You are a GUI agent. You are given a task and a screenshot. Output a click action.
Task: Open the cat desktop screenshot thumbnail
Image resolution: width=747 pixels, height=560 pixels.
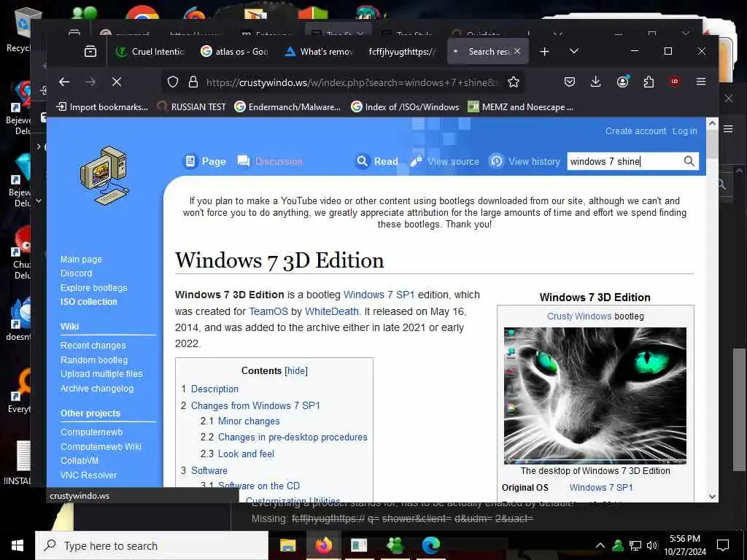click(595, 395)
